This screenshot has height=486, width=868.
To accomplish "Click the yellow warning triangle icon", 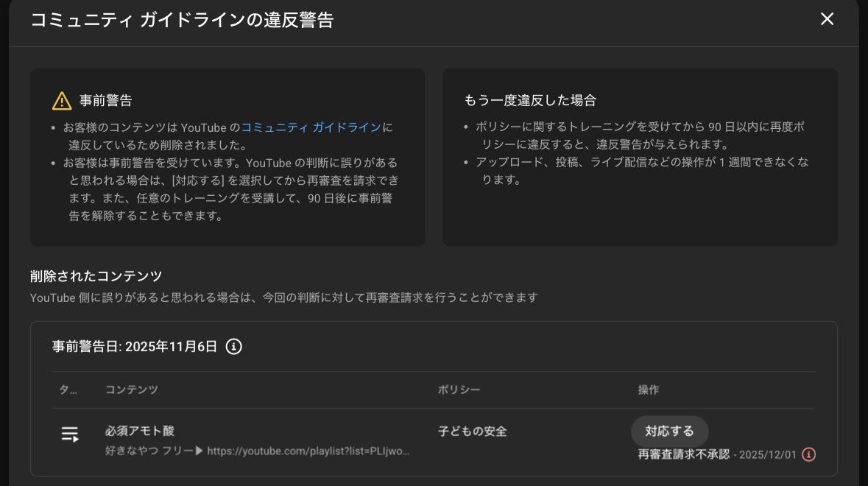I will tap(62, 101).
